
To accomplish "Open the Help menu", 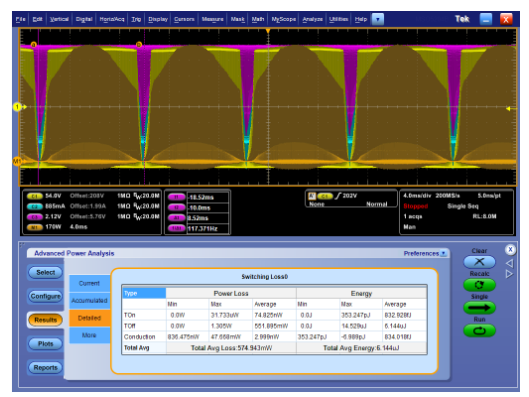I will [x=361, y=19].
